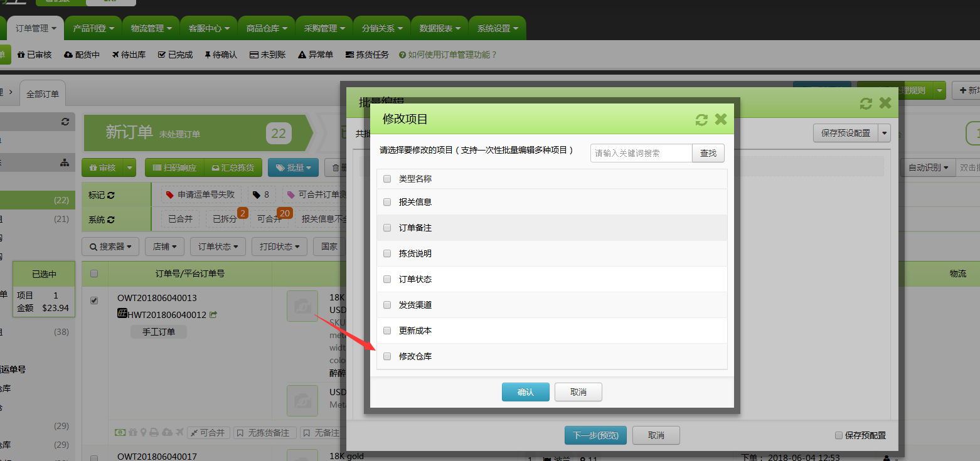
Task: Open the 系统设置 top menu
Action: click(x=498, y=28)
